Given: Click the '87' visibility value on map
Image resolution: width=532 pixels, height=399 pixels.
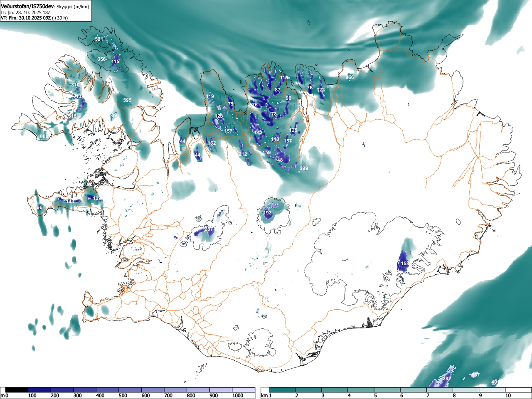Looking at the screenshot, I should point(278,90).
